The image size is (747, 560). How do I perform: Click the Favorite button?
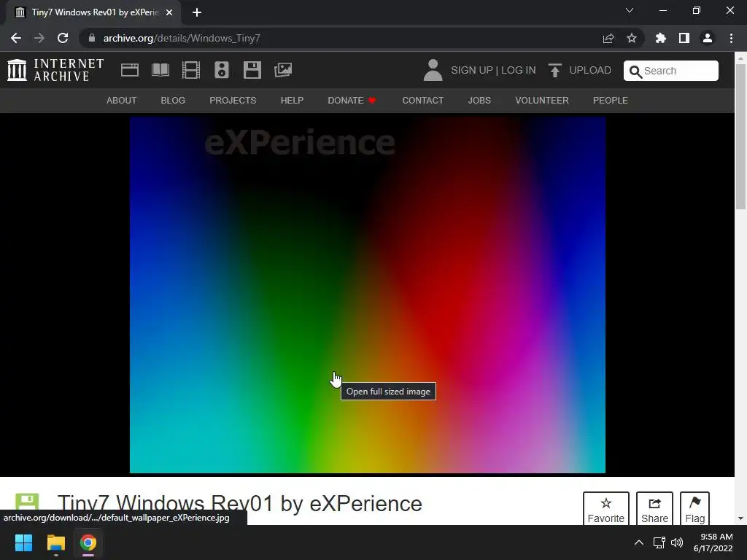coord(606,508)
